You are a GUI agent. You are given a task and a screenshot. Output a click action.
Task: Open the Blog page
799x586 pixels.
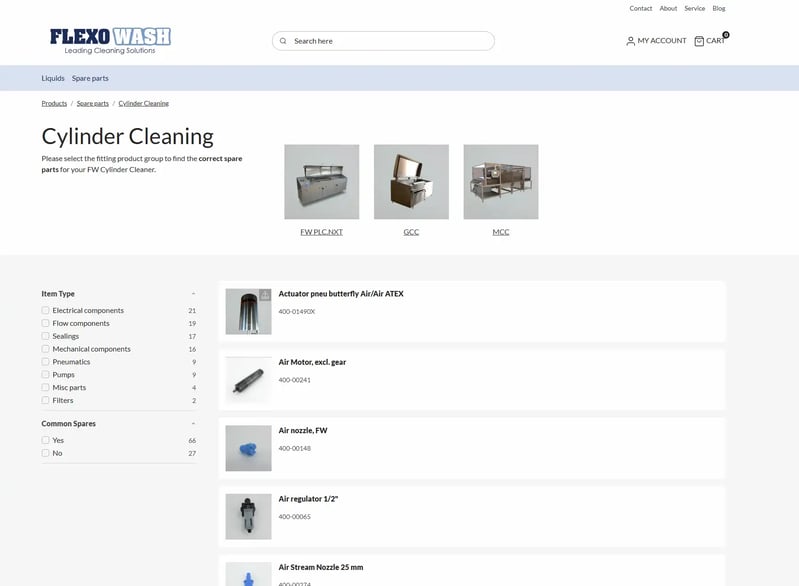(718, 8)
